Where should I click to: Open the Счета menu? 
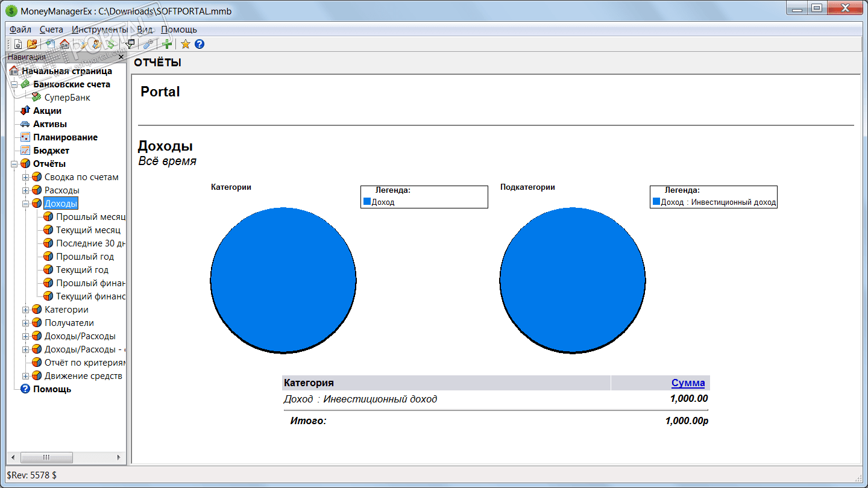[x=52, y=29]
